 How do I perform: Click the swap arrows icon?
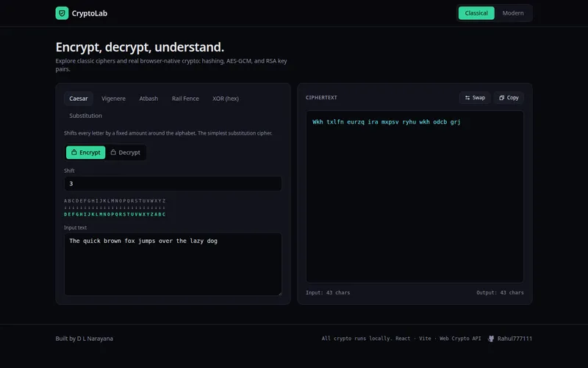point(467,98)
